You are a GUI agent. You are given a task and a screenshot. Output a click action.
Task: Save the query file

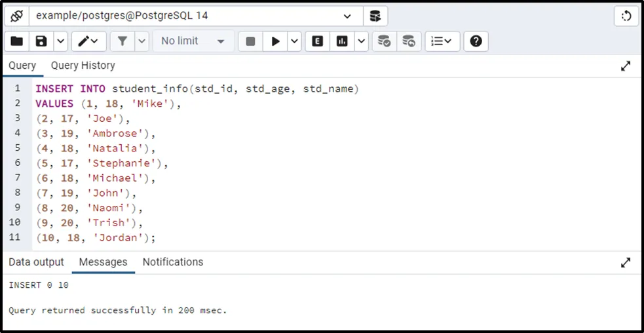click(x=41, y=41)
